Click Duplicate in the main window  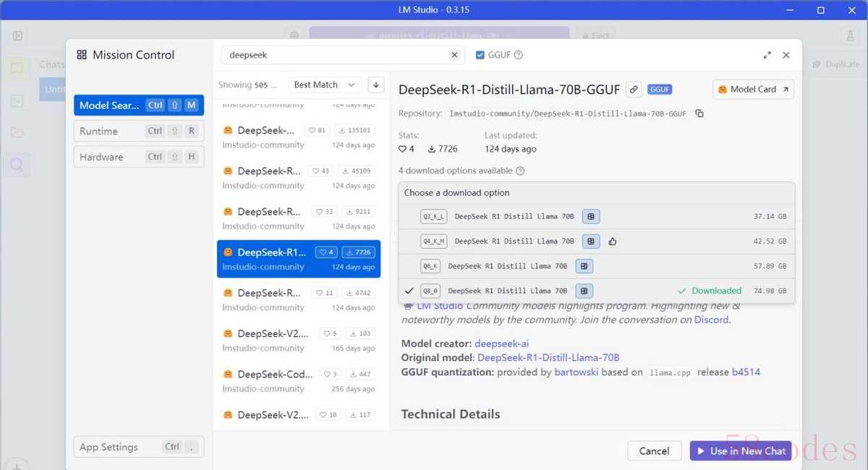click(835, 64)
